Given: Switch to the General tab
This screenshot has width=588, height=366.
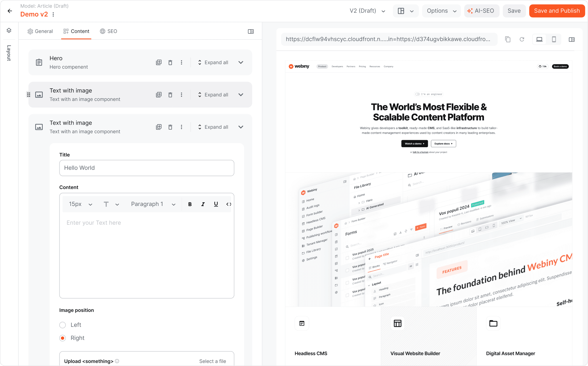Looking at the screenshot, I should 40,31.
